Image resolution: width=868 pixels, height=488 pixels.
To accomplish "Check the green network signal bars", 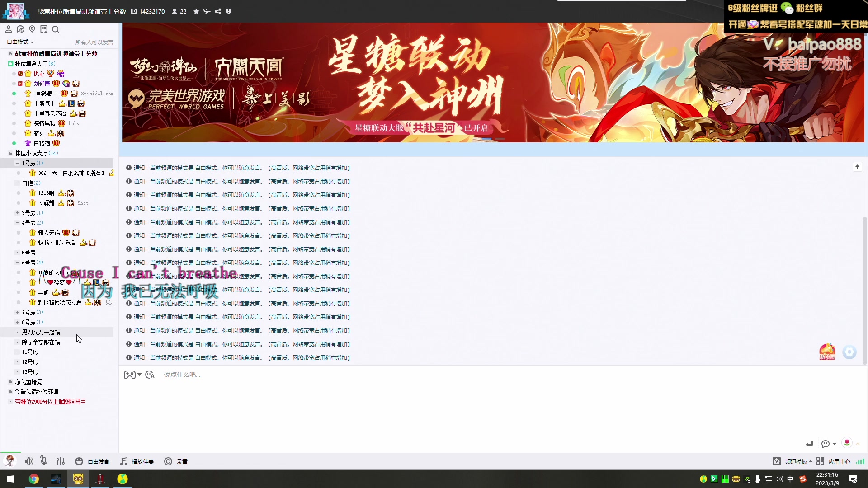I will pyautogui.click(x=860, y=461).
